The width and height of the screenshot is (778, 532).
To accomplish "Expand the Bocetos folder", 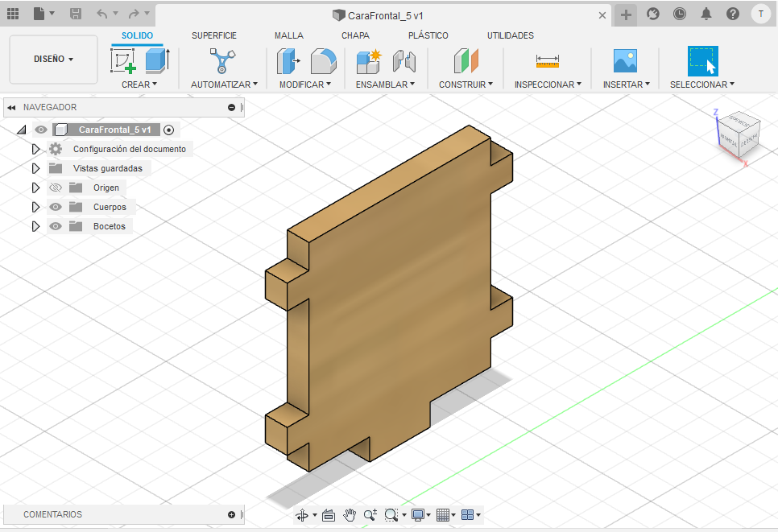I will click(35, 227).
